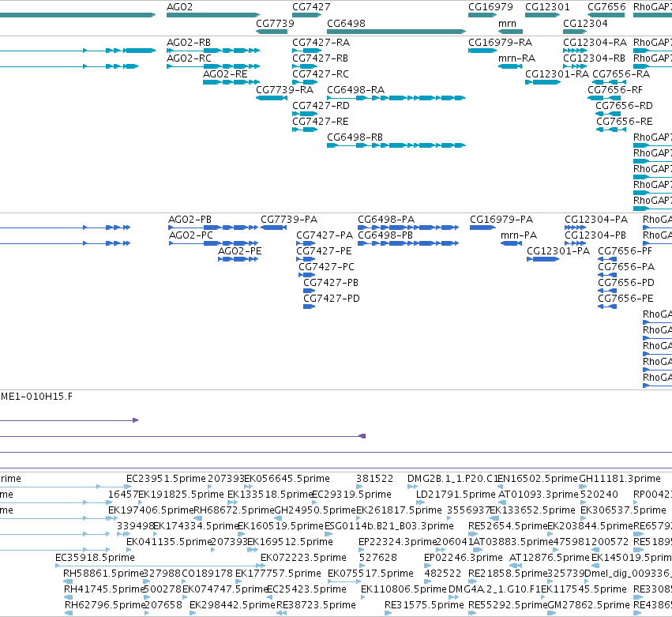Click transcript CG7427-RC
Screen dimensions: 672x617
(x=305, y=82)
